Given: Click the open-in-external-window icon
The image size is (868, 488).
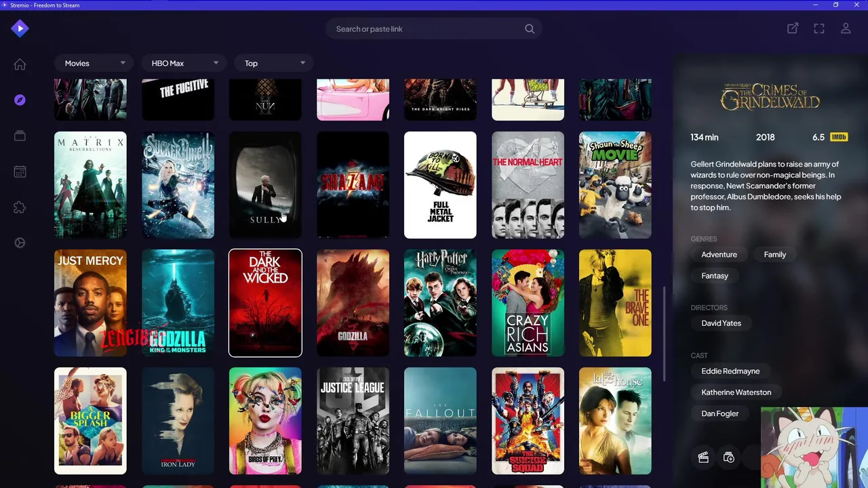Looking at the screenshot, I should [x=792, y=28].
